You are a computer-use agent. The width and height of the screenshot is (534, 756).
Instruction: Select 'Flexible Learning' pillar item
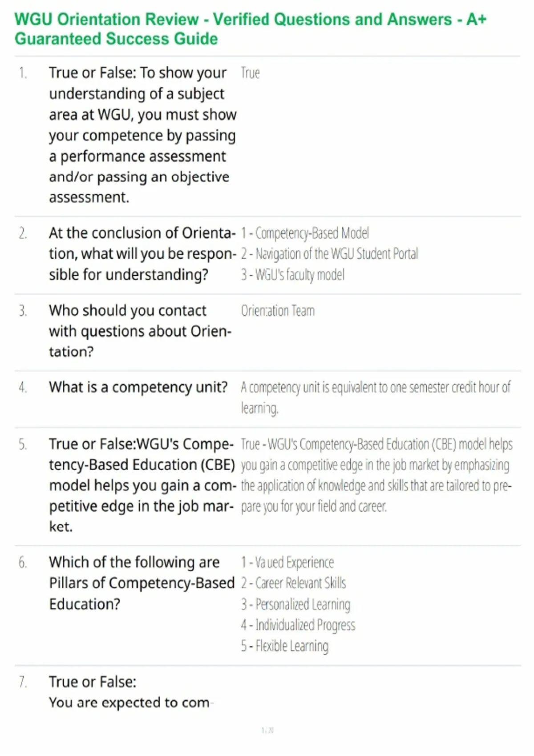click(285, 646)
